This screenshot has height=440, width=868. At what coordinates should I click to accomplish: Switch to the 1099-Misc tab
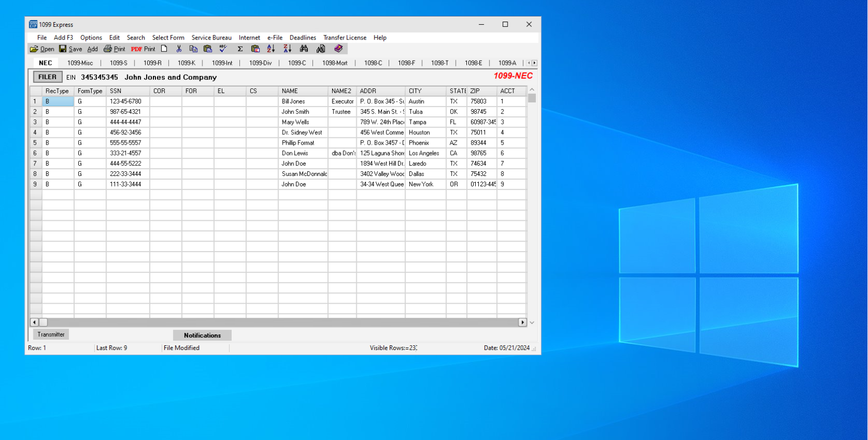point(80,63)
